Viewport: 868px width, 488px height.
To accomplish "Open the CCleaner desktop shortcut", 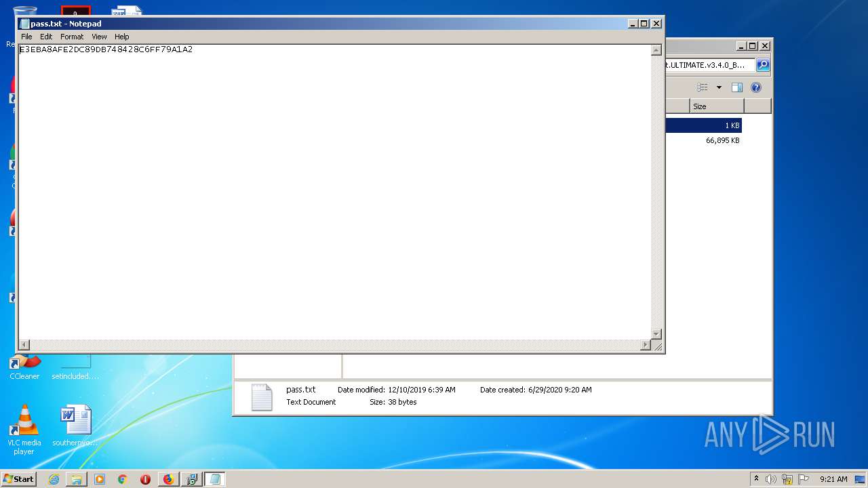I will point(24,367).
